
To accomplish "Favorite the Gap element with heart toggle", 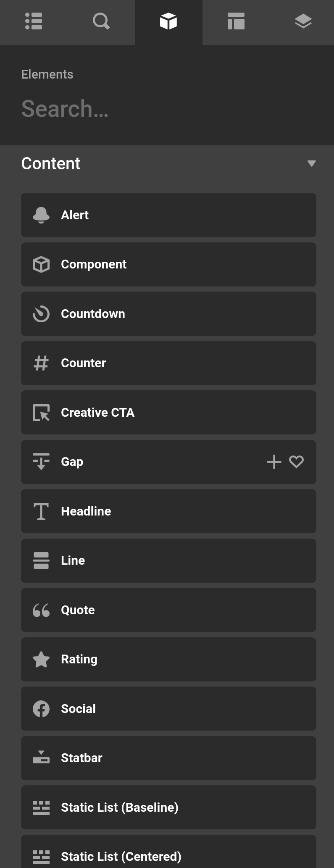I will pos(296,462).
